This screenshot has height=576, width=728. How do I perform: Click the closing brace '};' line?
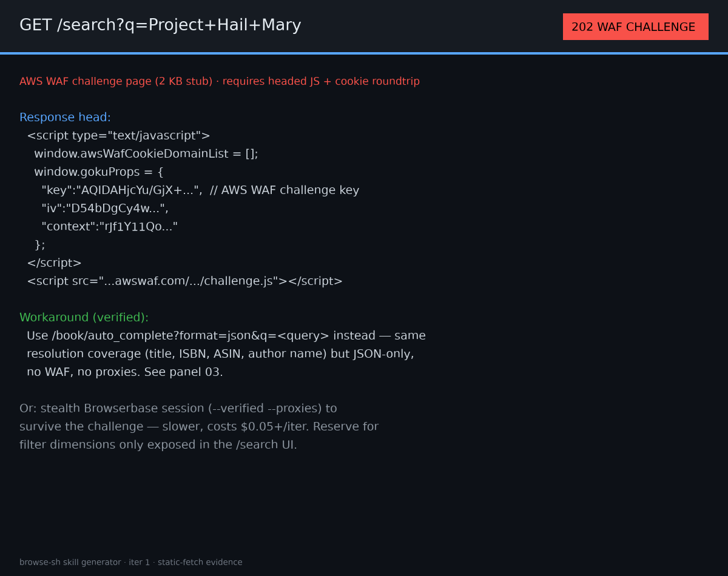coord(39,244)
